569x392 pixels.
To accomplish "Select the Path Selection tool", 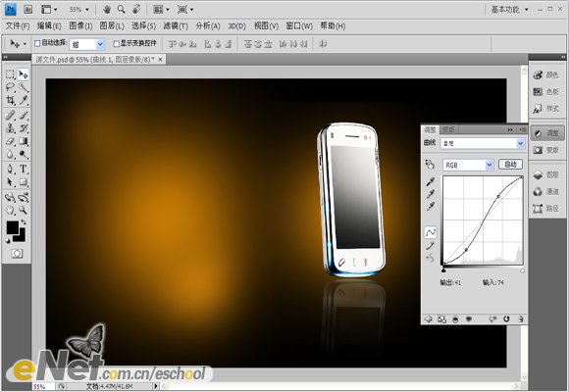I will click(x=10, y=181).
